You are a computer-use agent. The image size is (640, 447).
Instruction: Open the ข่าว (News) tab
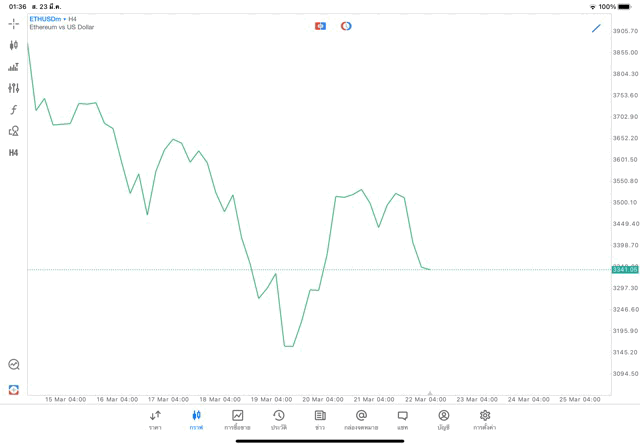(320, 420)
